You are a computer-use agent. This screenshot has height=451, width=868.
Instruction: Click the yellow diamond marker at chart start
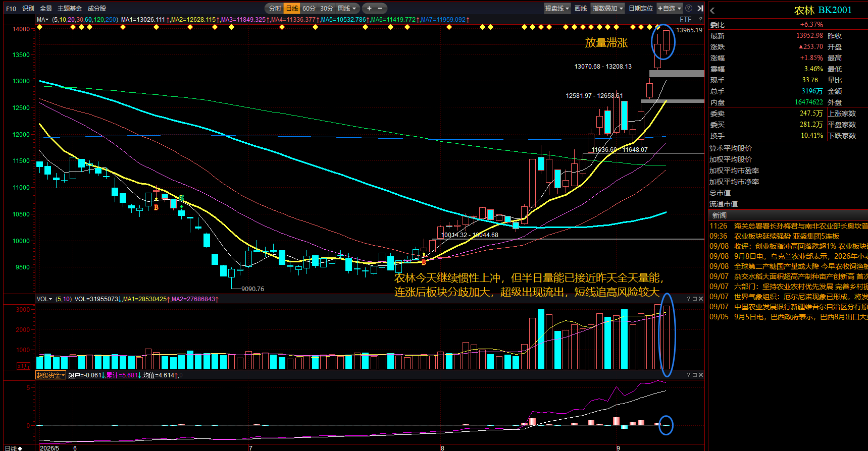(40, 27)
